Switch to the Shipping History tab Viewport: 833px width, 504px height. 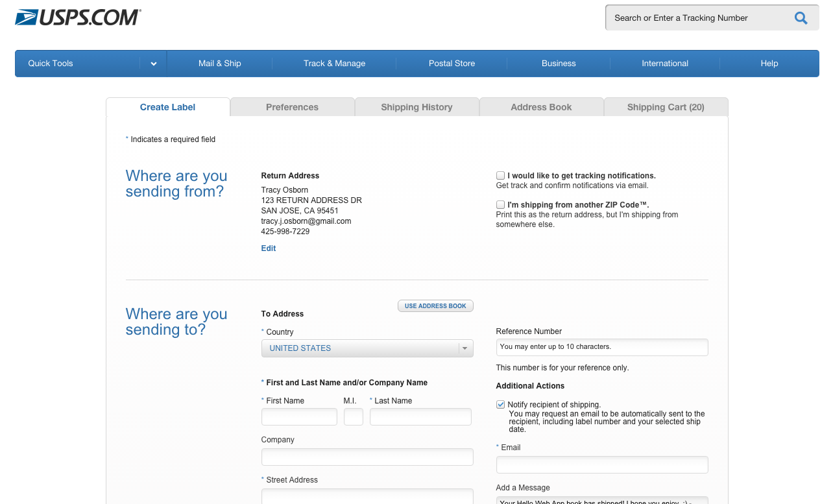(416, 107)
